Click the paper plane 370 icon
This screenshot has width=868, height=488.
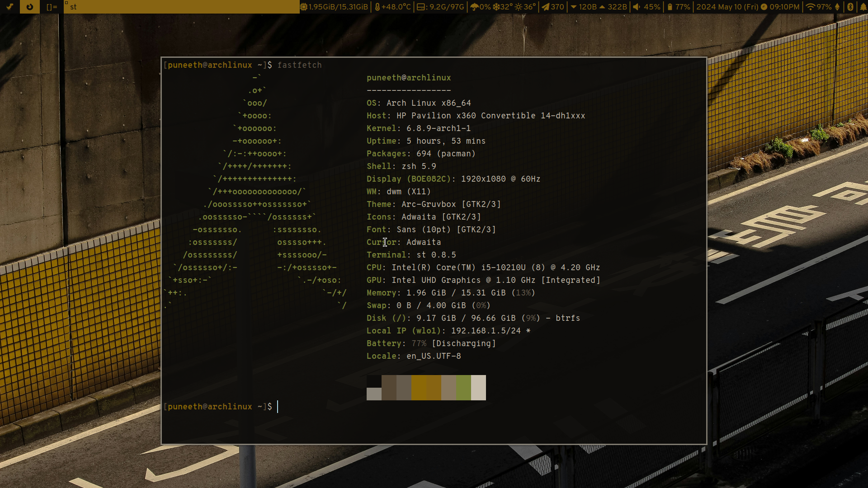coord(546,7)
